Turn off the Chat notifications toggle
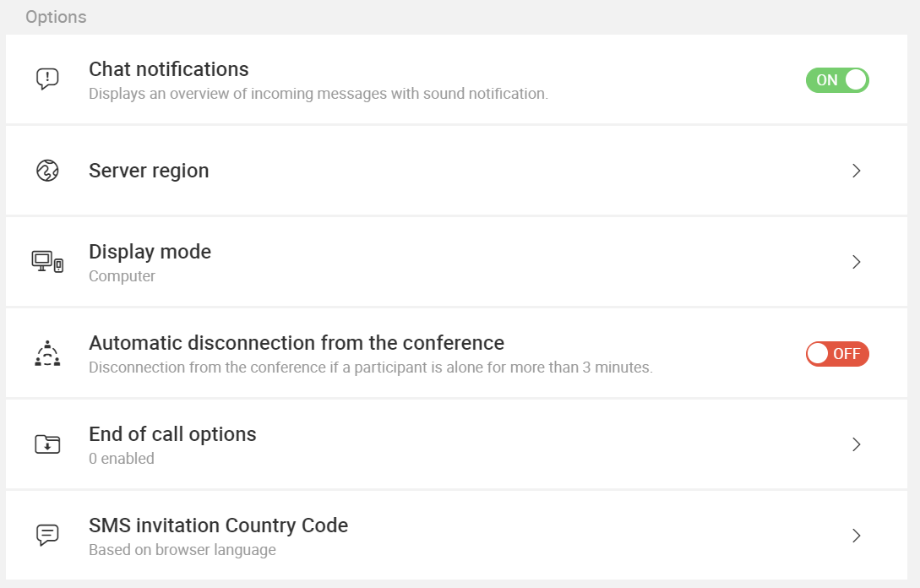Image resolution: width=920 pixels, height=588 pixels. pos(837,80)
